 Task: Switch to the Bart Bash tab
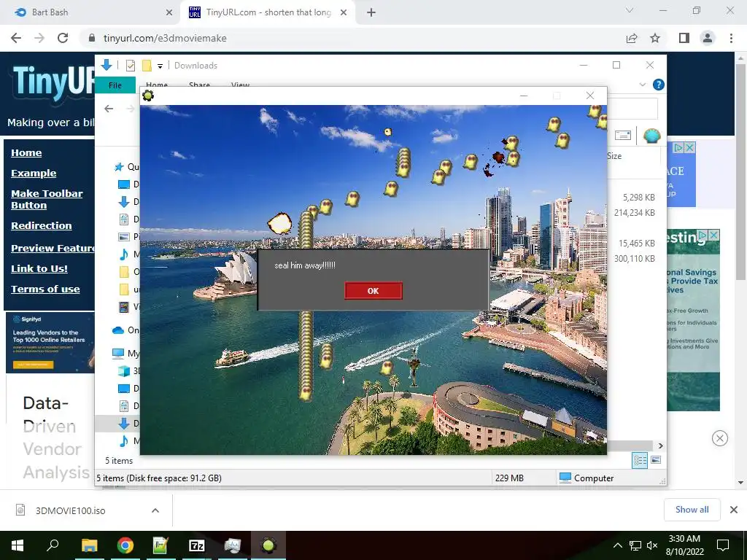[x=90, y=12]
